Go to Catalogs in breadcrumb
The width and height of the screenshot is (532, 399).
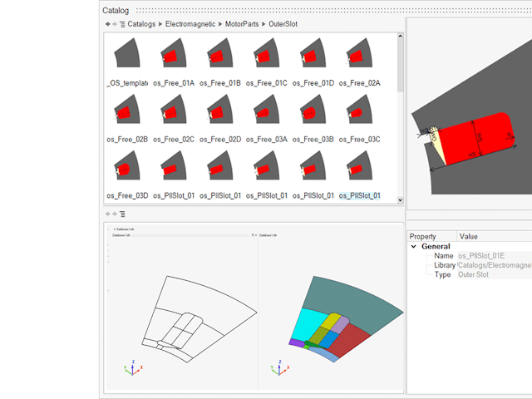pos(141,24)
